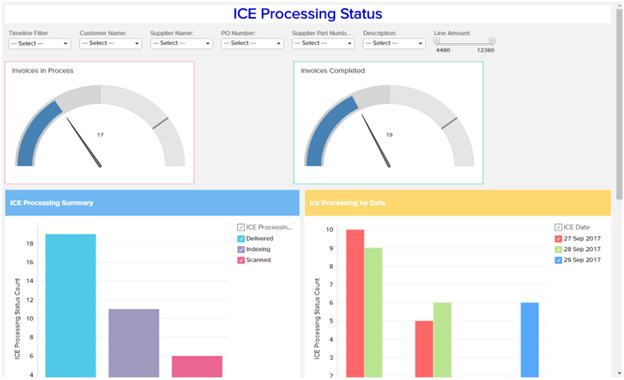Uncheck the 27 Sep 2017 legend checkbox

(558, 238)
